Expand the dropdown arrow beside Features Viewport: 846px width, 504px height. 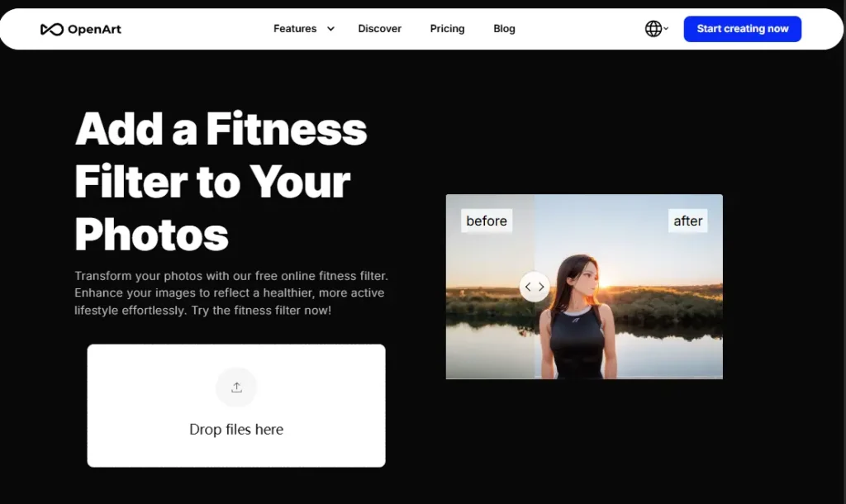(x=330, y=28)
